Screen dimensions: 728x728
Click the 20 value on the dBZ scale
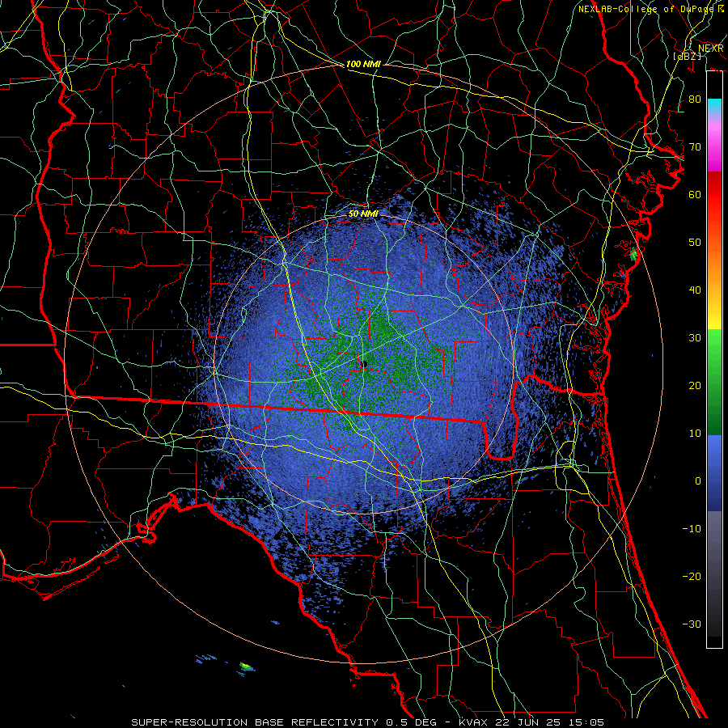coord(695,385)
